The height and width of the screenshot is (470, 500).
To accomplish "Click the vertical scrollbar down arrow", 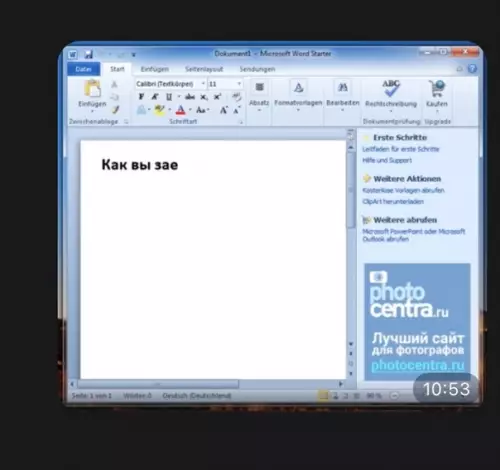I will 351,344.
